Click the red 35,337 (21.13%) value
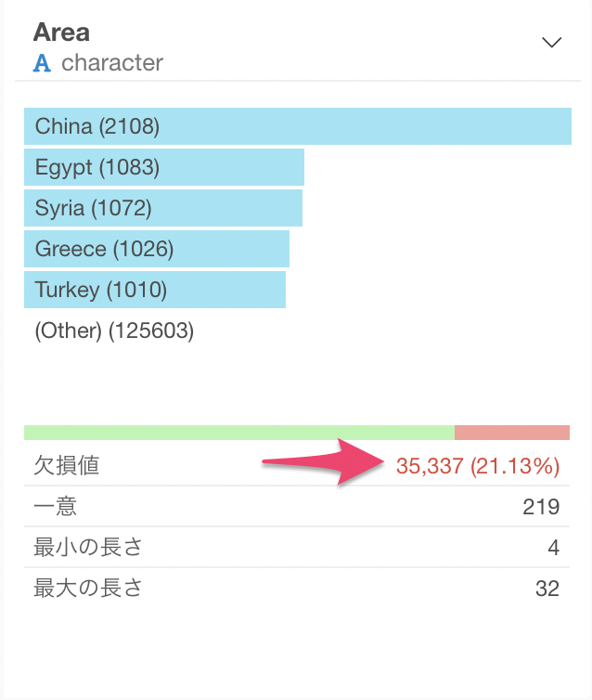This screenshot has height=700, width=592. [x=478, y=466]
